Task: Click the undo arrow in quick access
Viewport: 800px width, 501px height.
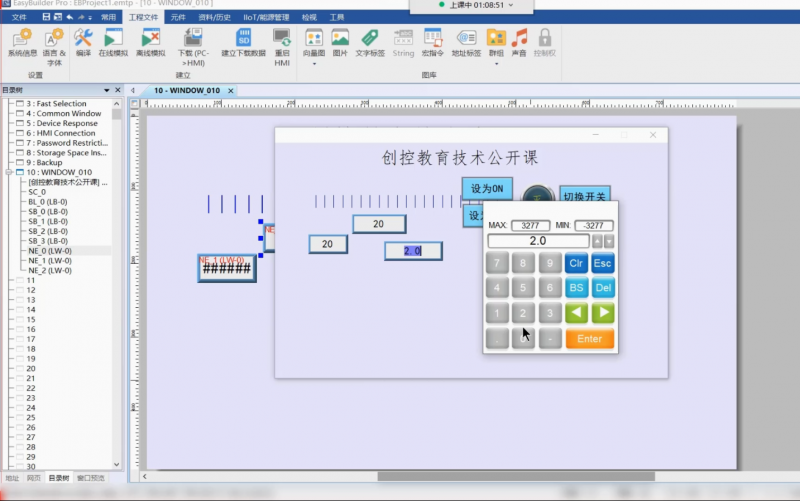Action: (70, 17)
